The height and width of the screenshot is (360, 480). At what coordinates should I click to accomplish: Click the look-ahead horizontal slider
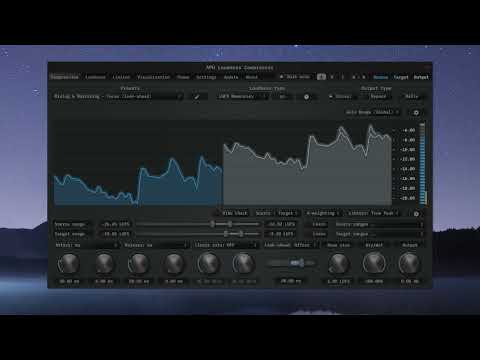pos(291,263)
